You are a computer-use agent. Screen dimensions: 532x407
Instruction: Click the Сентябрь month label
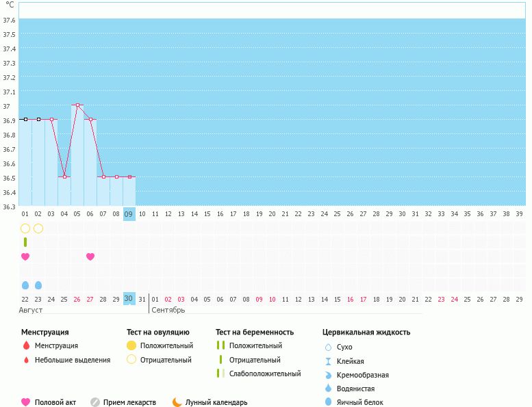[168, 310]
